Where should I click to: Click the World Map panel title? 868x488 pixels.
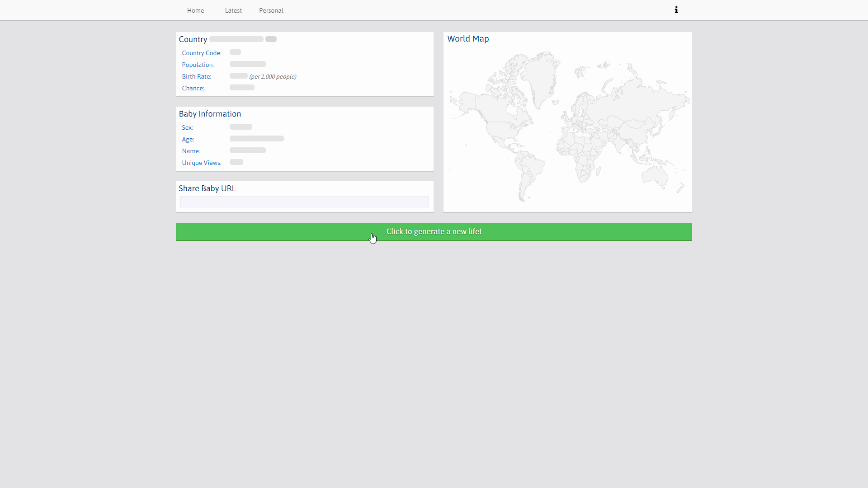coord(468,39)
